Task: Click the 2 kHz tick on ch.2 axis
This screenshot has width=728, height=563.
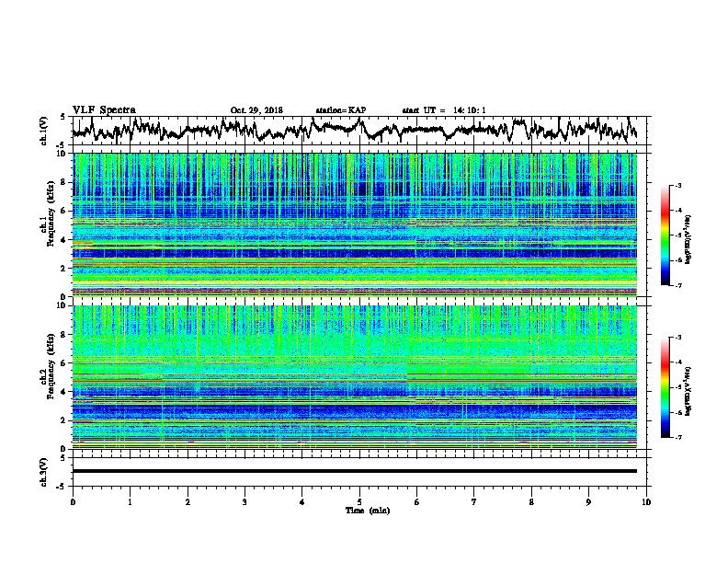Action: click(64, 420)
